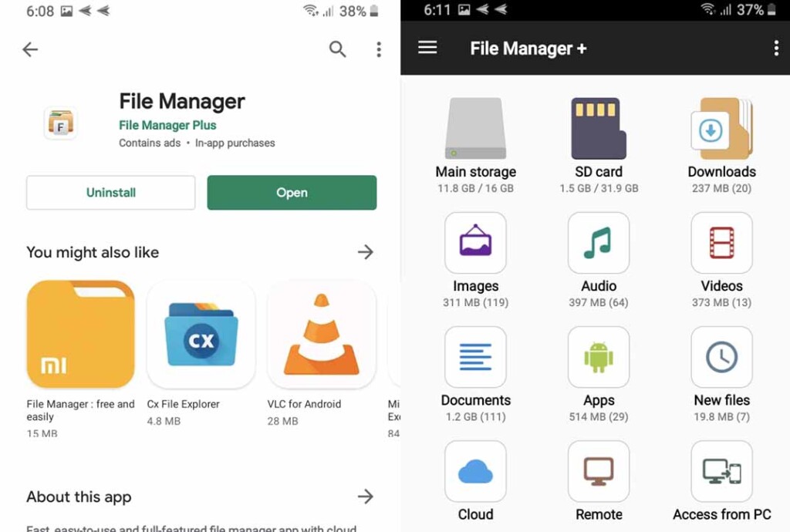Screen dimensions: 790x532
Task: Open the Videos category icon
Action: [x=721, y=243]
